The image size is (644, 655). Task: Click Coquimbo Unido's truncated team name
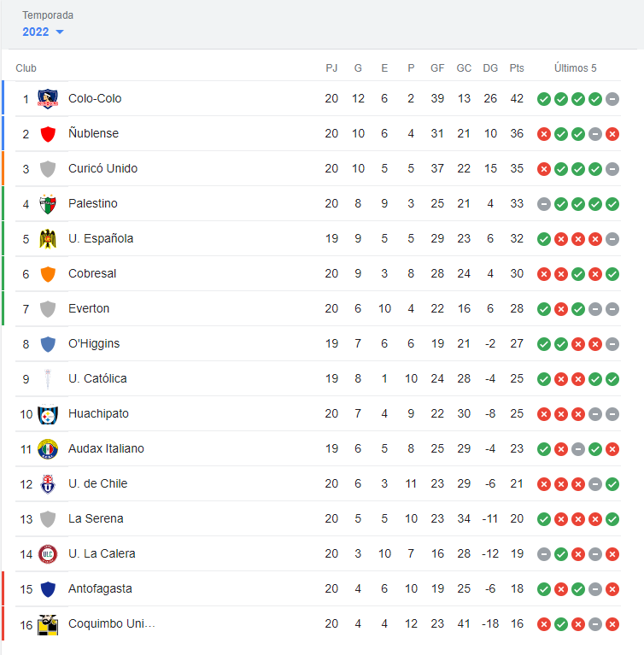112,624
